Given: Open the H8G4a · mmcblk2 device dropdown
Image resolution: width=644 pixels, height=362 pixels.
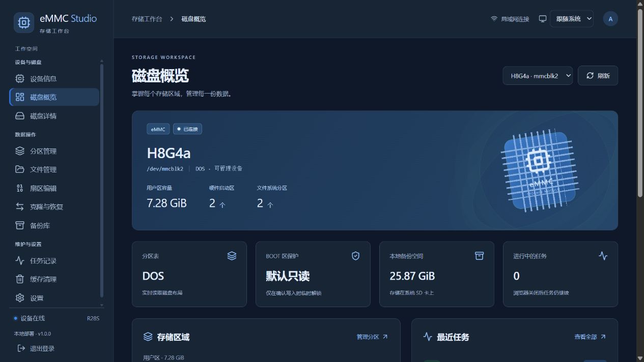Looking at the screenshot, I should (538, 76).
